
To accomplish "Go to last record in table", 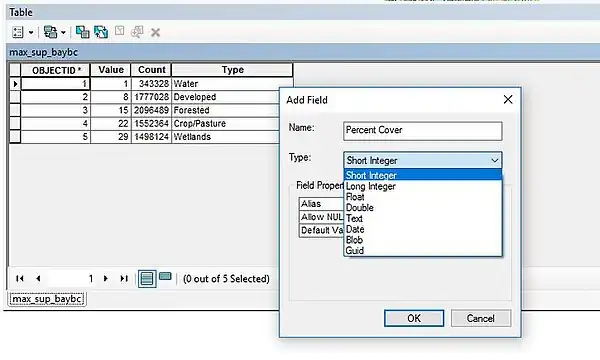I will [124, 279].
